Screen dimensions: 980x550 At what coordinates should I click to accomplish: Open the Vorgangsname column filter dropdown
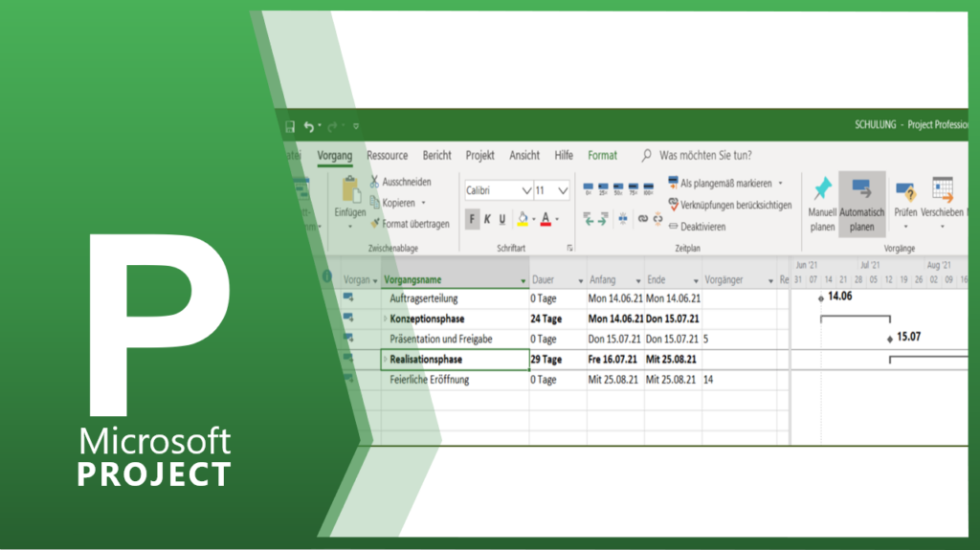click(523, 281)
